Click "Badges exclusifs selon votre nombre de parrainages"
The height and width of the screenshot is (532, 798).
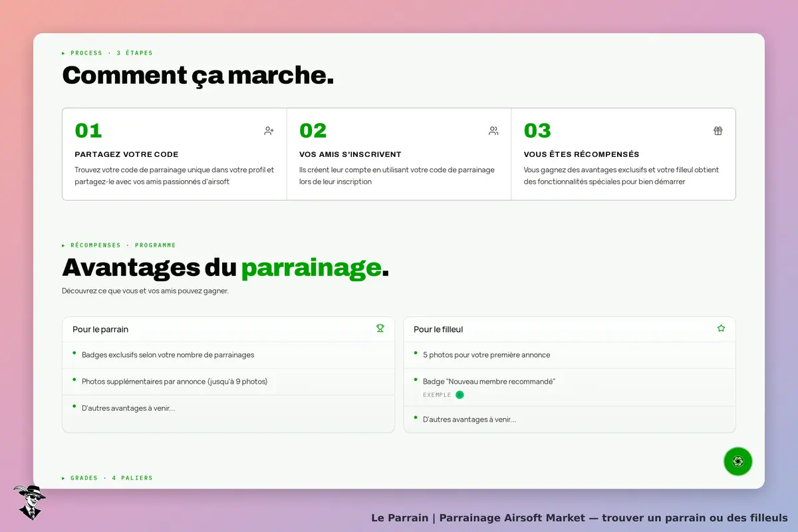click(x=168, y=355)
